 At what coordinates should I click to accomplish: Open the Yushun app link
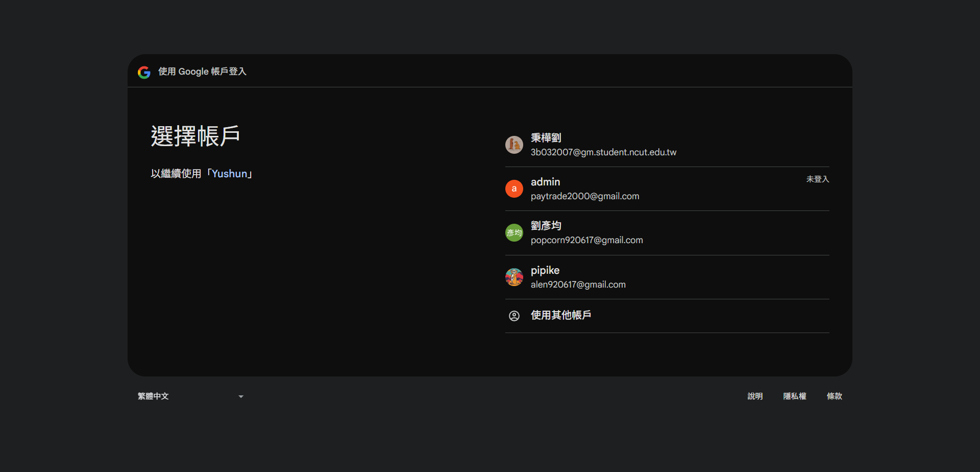click(229, 174)
